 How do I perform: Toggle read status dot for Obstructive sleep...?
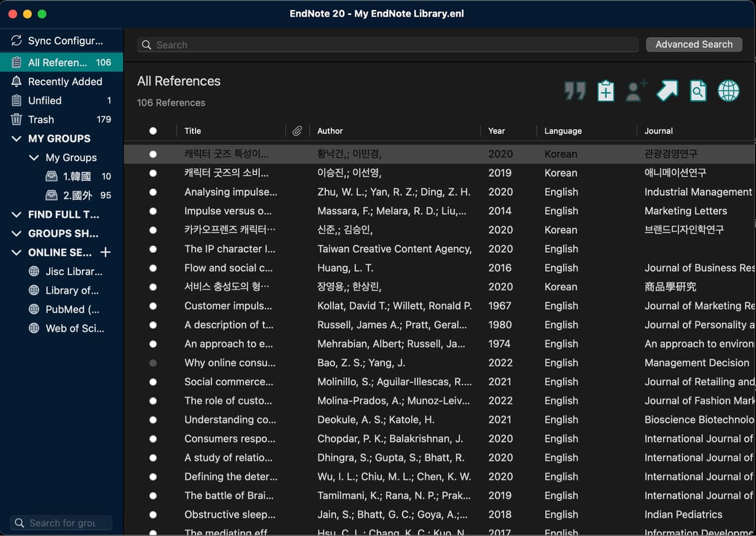[153, 515]
